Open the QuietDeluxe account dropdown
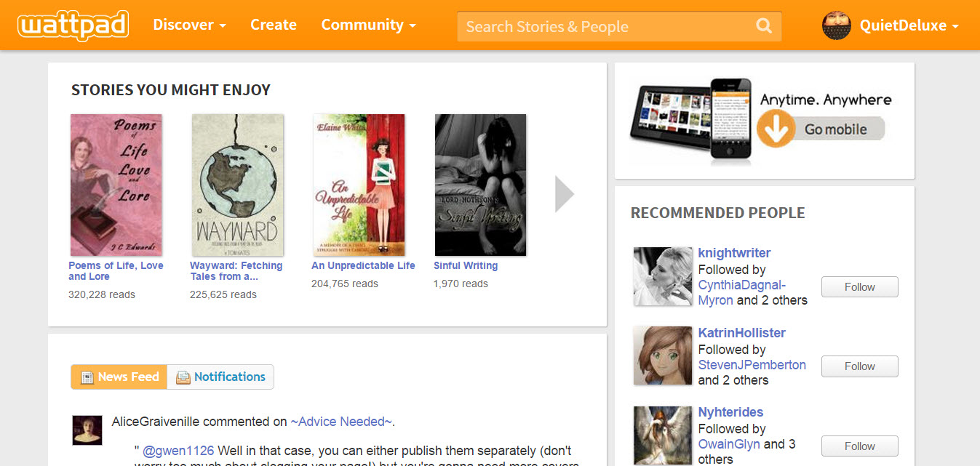 pyautogui.click(x=908, y=25)
